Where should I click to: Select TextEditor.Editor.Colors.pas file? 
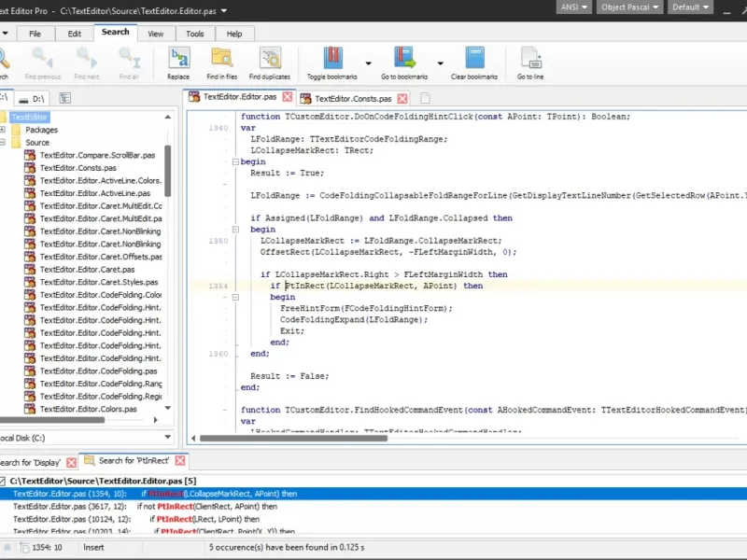[88, 409]
